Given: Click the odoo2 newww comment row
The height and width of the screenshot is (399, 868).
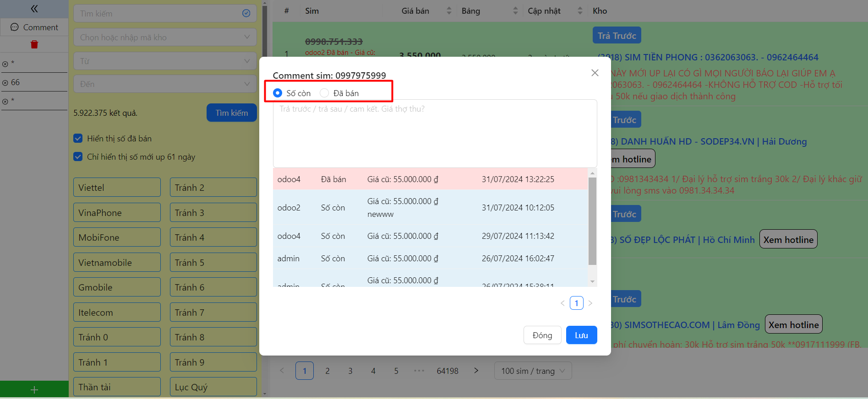Looking at the screenshot, I should (x=430, y=207).
